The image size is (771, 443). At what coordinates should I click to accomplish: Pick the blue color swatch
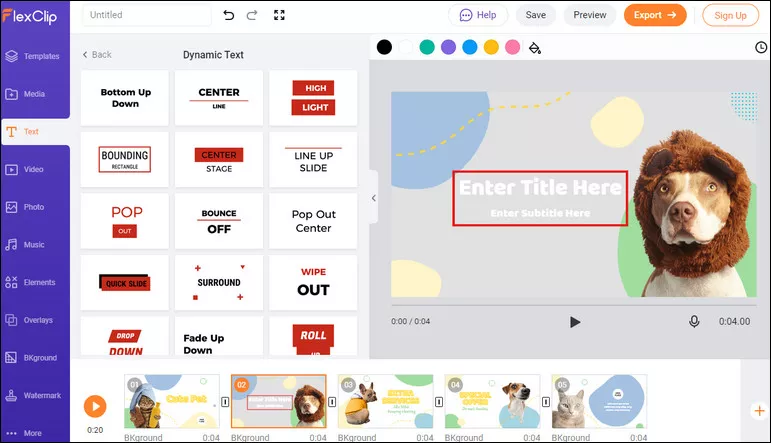(x=470, y=47)
